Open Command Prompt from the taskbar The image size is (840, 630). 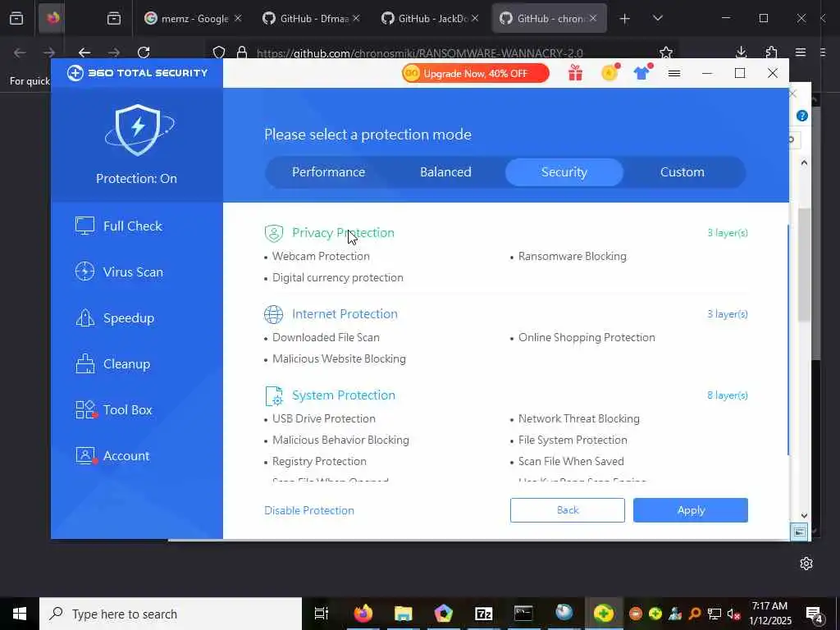(523, 613)
